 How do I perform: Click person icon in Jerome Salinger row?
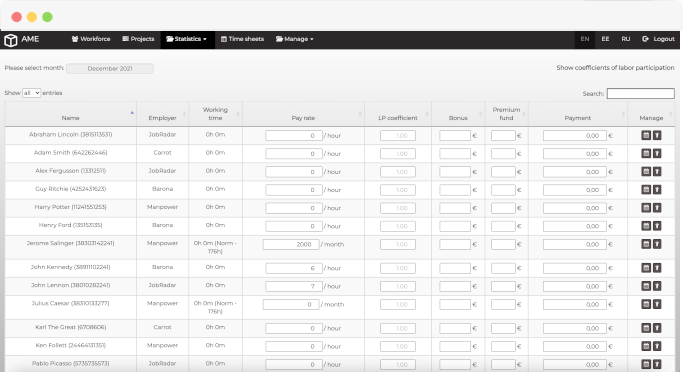657,244
